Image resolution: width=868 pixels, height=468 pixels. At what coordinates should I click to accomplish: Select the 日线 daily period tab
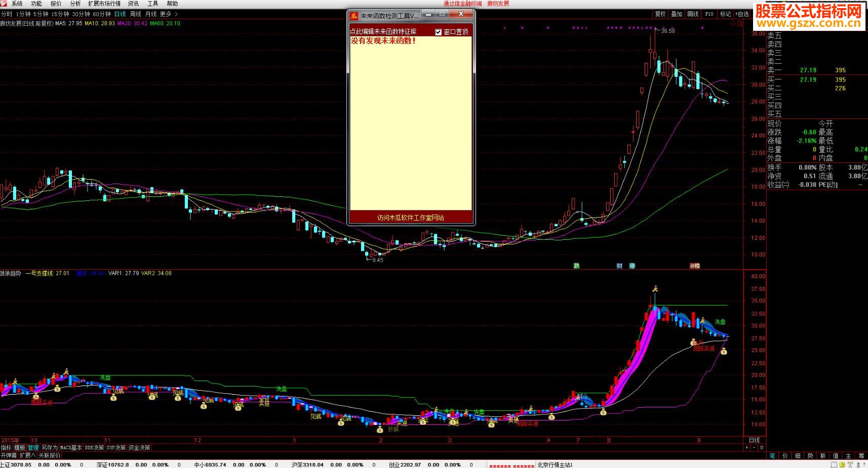tap(120, 14)
